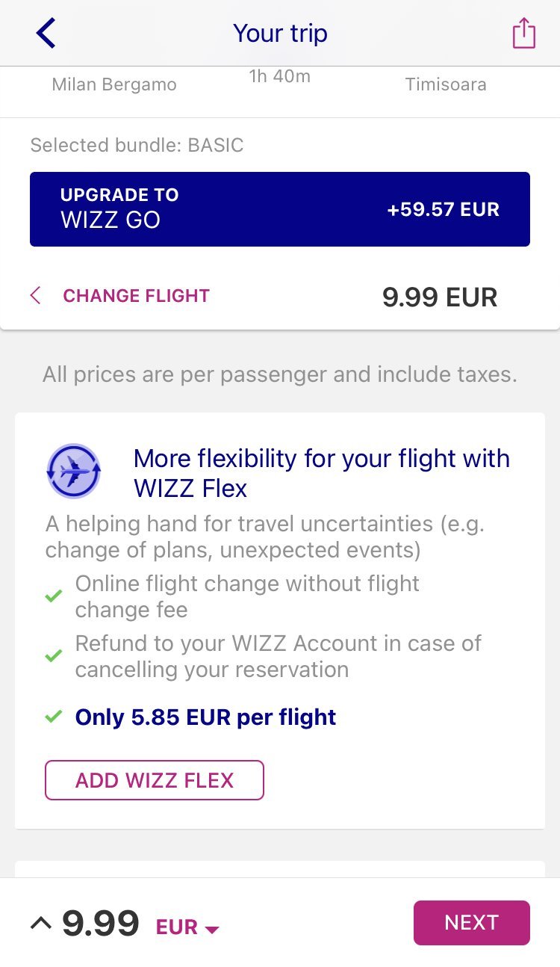Continue with the NEXT button
The height and width of the screenshot is (967, 560).
pyautogui.click(x=471, y=922)
